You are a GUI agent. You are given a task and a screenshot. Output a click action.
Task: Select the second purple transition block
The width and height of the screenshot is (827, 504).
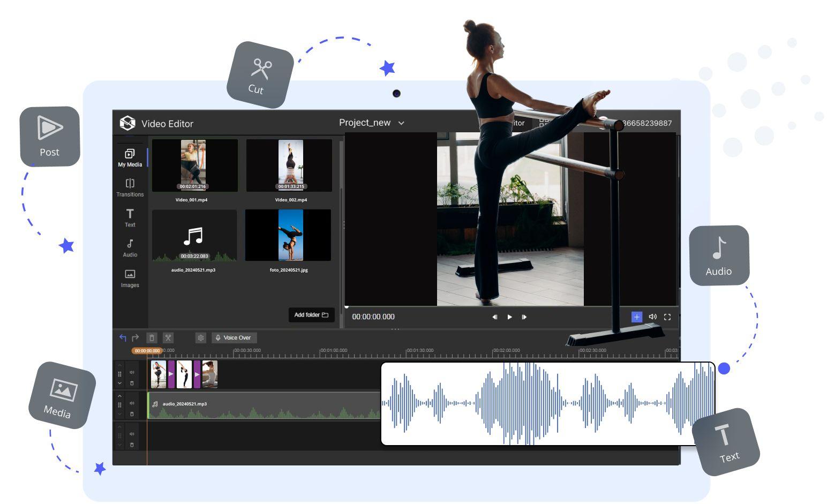pos(197,374)
